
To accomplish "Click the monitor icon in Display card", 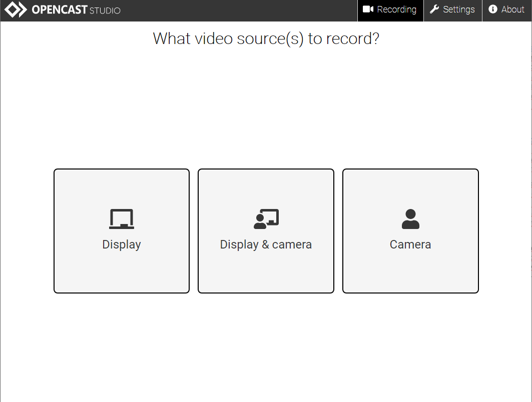I will 122,219.
